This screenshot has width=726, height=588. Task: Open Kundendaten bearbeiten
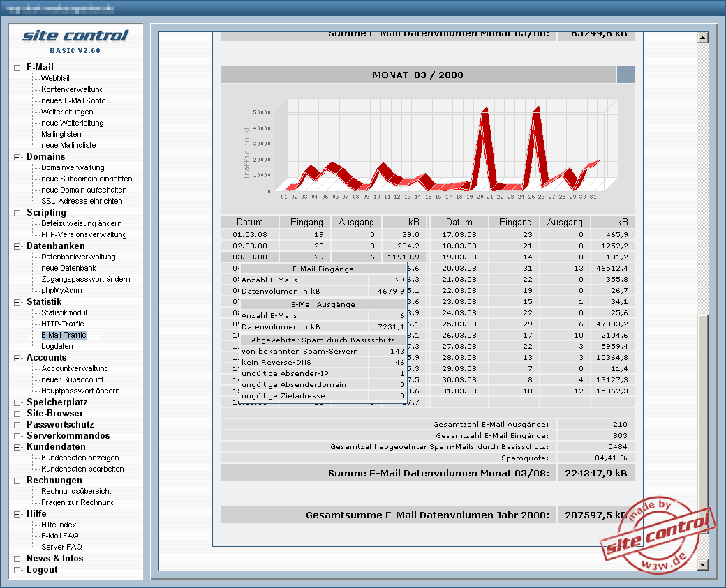82,469
